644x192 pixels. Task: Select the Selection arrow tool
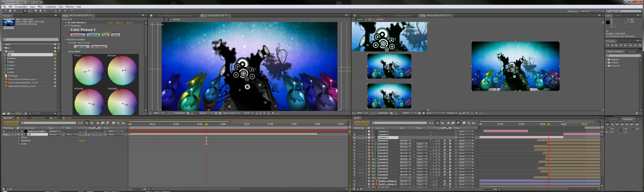pyautogui.click(x=6, y=11)
